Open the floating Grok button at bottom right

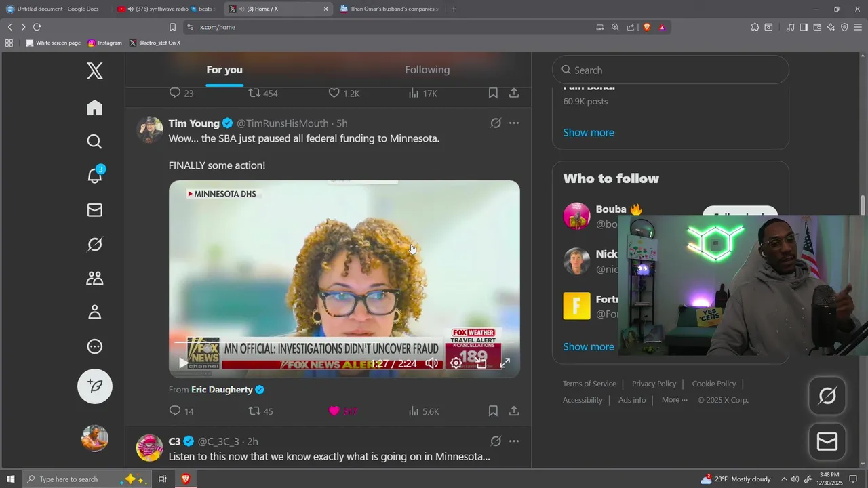point(827,396)
